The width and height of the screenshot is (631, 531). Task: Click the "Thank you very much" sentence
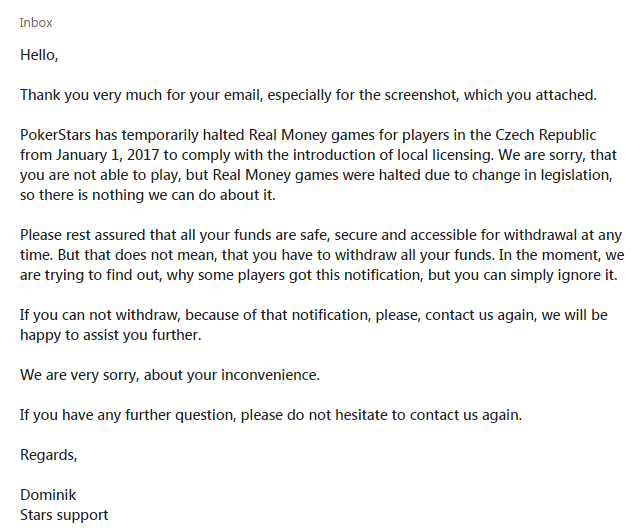click(308, 95)
